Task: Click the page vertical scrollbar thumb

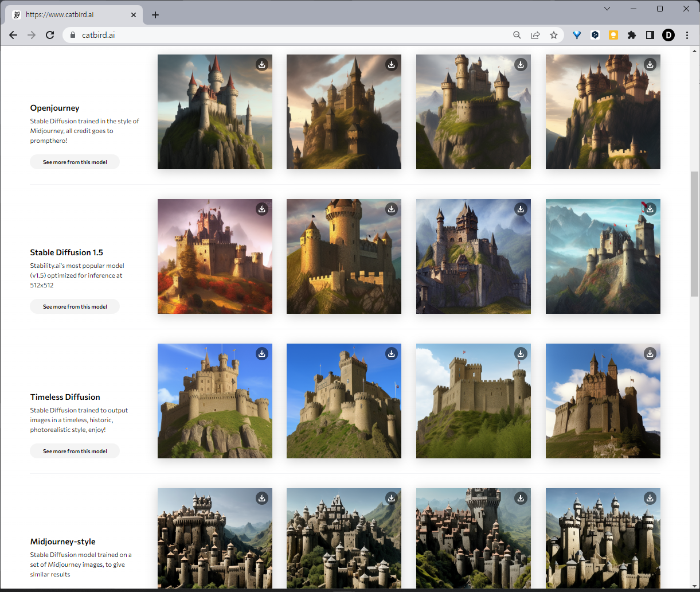Action: (x=695, y=233)
